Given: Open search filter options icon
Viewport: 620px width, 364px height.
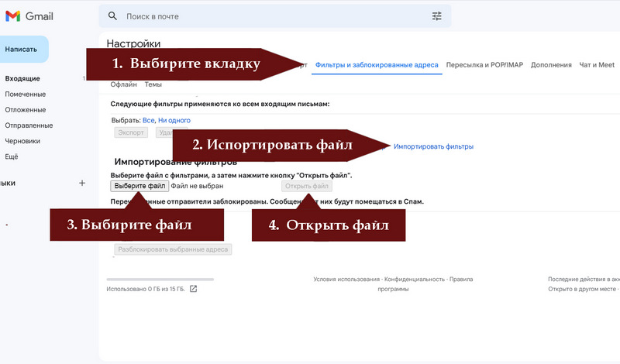Looking at the screenshot, I should pyautogui.click(x=436, y=16).
